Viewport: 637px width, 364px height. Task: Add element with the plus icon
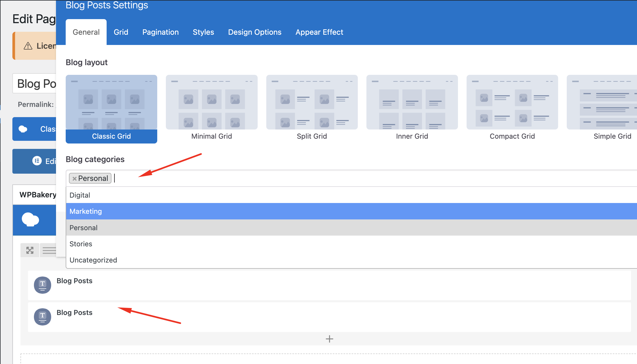pyautogui.click(x=330, y=339)
